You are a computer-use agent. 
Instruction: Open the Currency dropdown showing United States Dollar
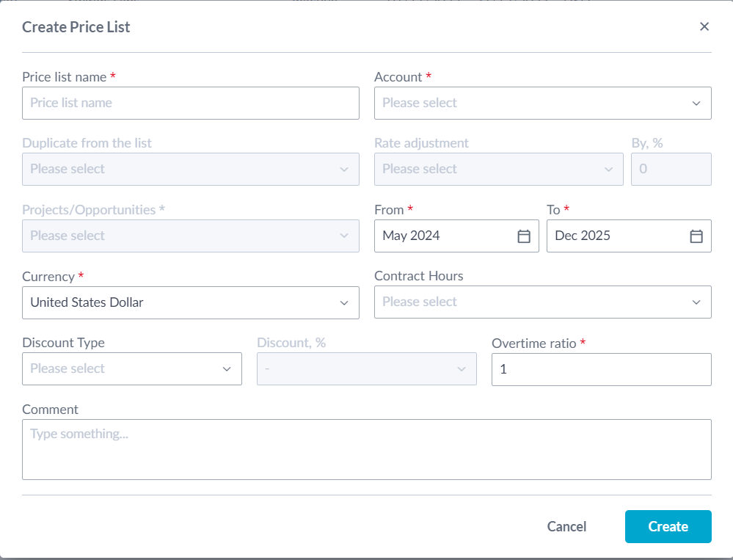(x=191, y=302)
